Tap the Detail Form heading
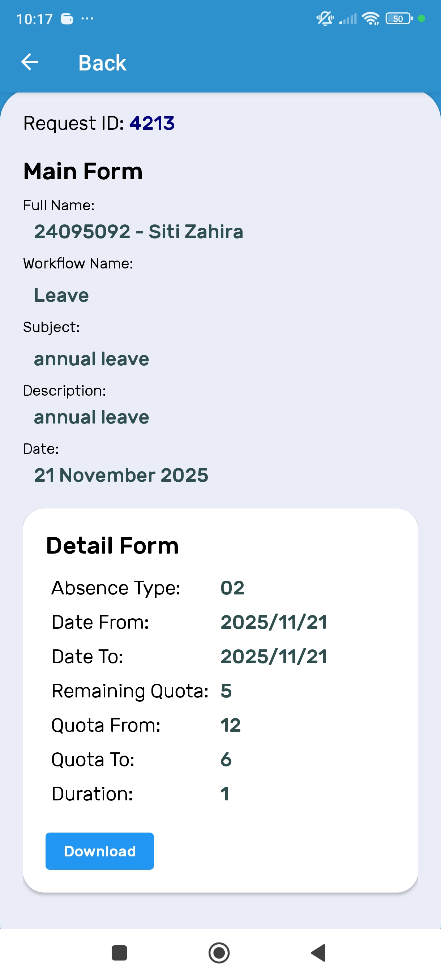 (x=112, y=546)
